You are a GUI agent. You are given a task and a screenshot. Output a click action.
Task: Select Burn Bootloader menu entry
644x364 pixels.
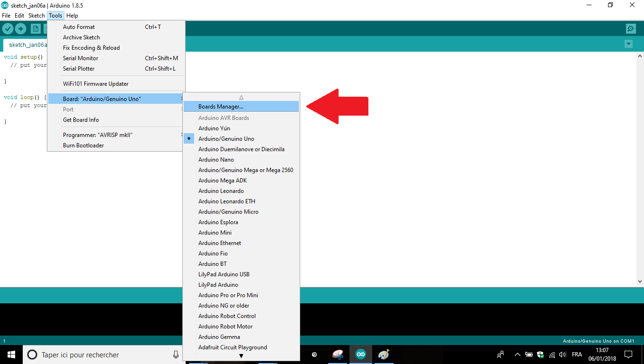pos(116,146)
